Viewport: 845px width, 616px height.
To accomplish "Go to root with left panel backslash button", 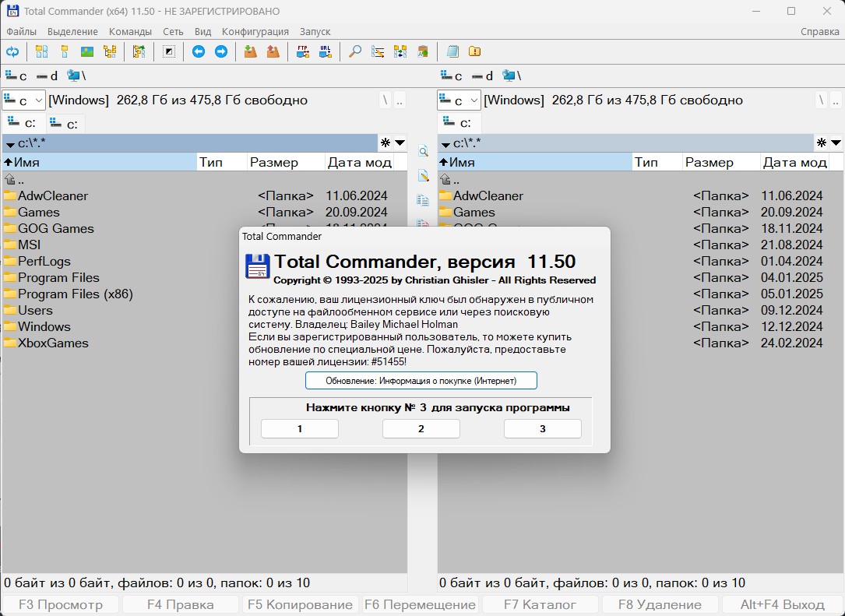I will [385, 100].
